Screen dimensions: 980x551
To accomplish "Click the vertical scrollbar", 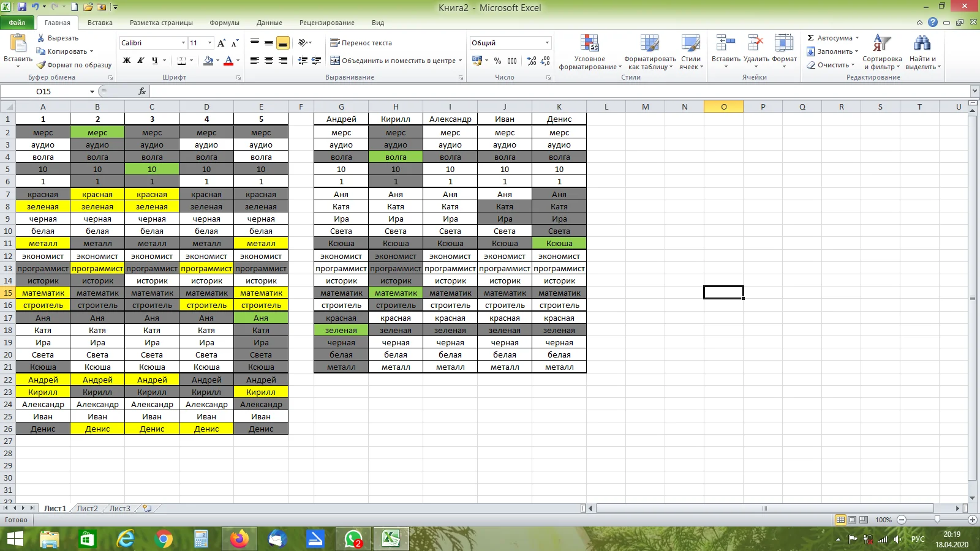I will point(972,298).
